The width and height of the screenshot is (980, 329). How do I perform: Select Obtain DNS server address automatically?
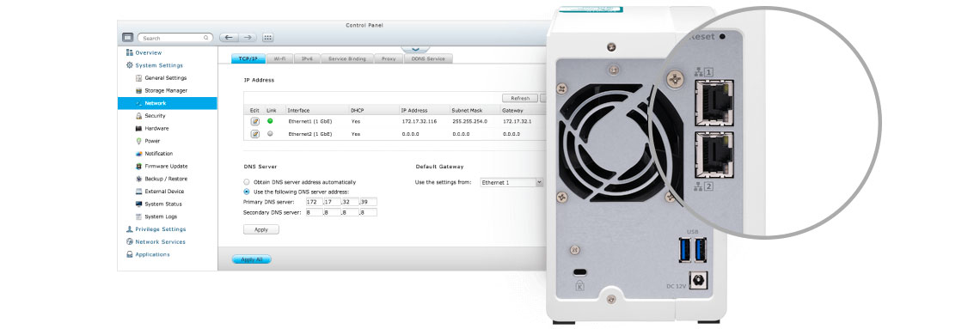246,181
